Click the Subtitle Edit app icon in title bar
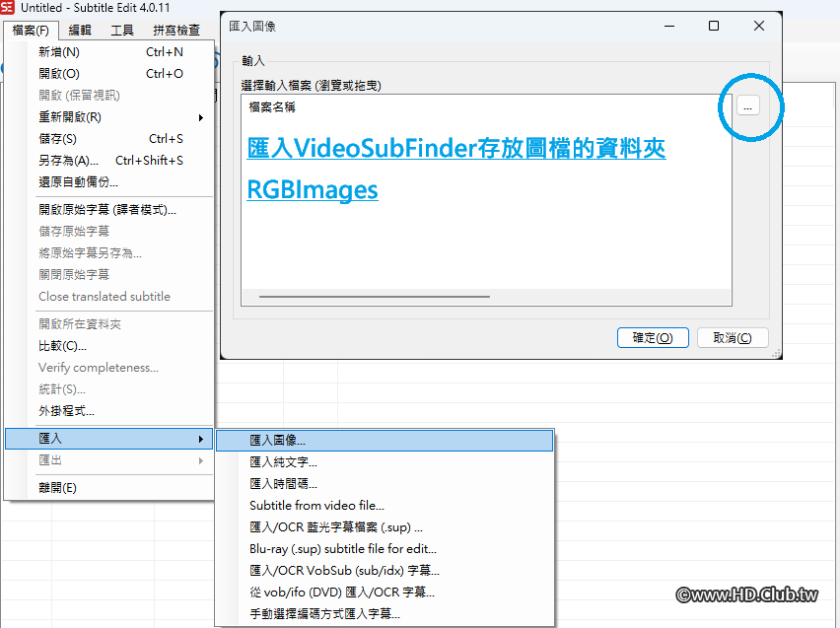The height and width of the screenshot is (628, 840). [x=8, y=8]
